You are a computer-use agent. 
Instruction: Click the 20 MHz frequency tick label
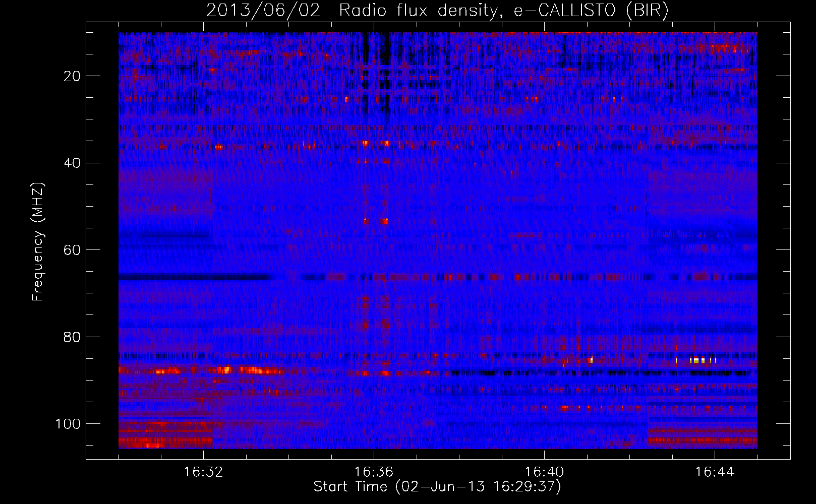[x=72, y=76]
